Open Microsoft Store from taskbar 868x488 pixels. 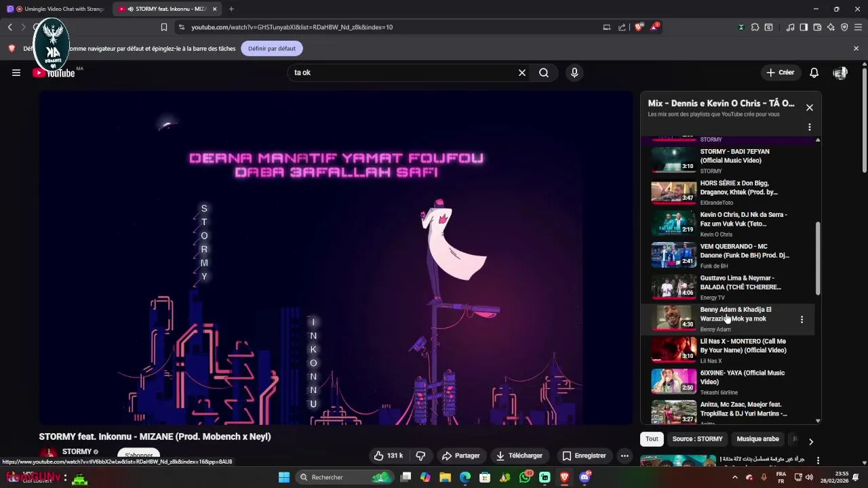click(485, 477)
